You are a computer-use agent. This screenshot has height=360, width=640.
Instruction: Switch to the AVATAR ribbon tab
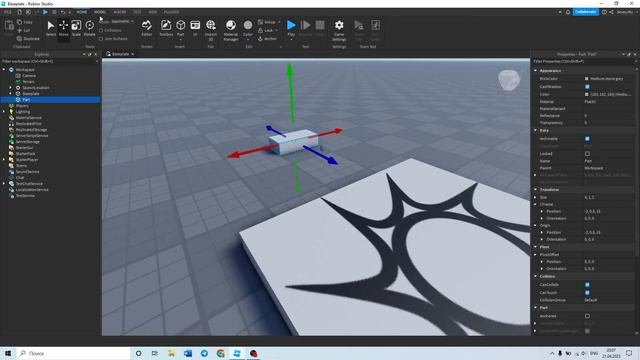click(x=120, y=12)
